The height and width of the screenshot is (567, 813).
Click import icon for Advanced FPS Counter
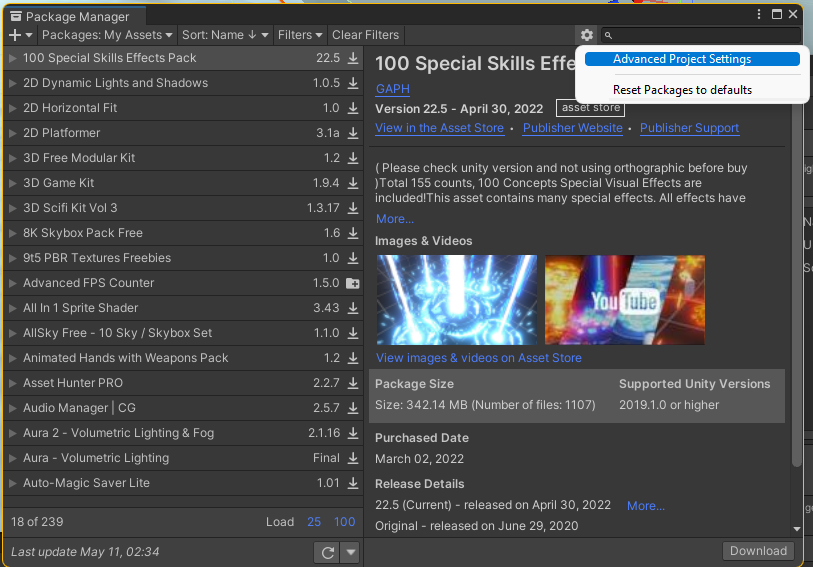tap(353, 283)
